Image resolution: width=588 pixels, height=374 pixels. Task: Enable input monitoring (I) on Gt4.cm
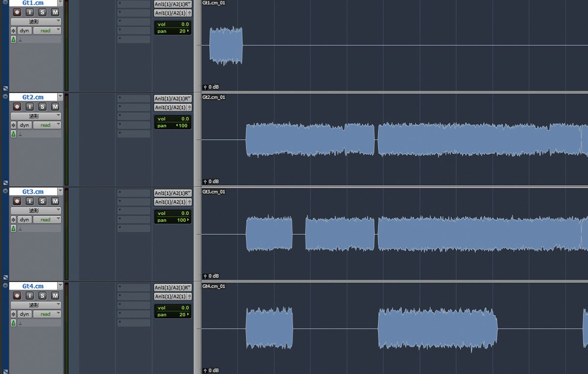[30, 296]
